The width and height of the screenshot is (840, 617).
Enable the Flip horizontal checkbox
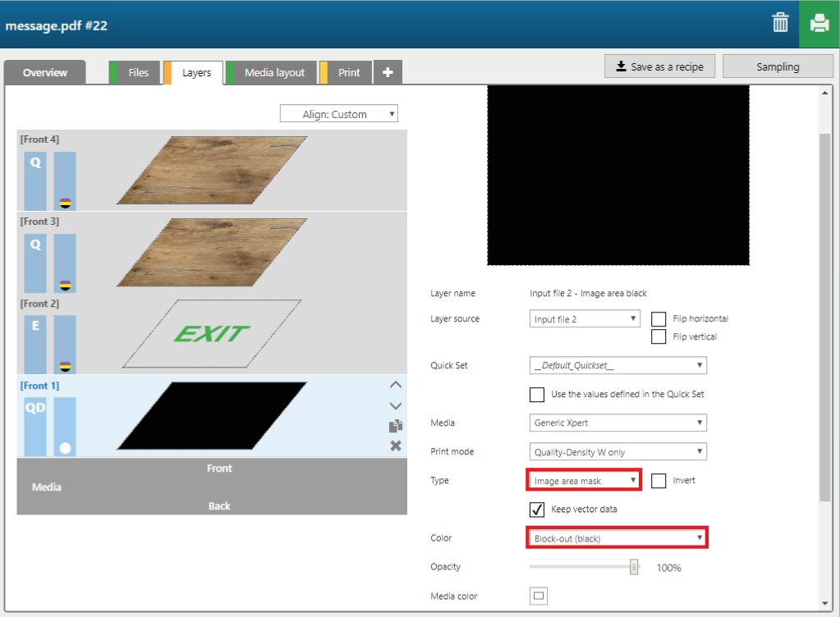tap(658, 319)
